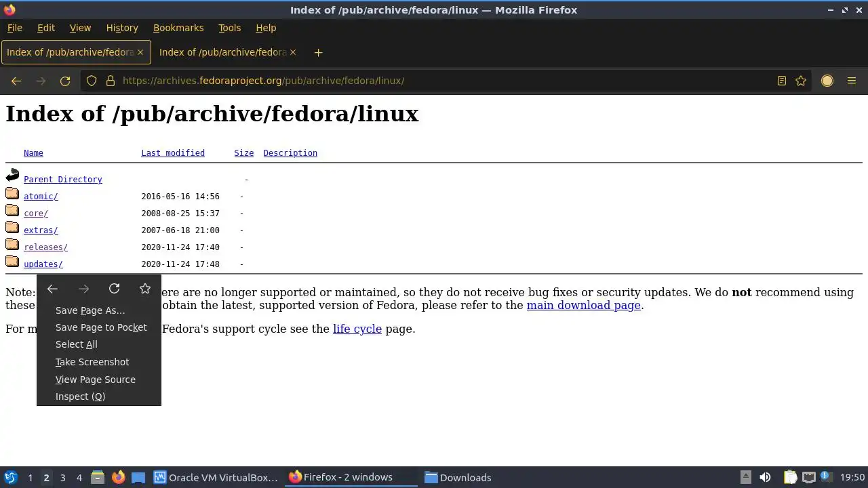Open a new tab with the plus button
868x488 pixels.
[x=318, y=52]
